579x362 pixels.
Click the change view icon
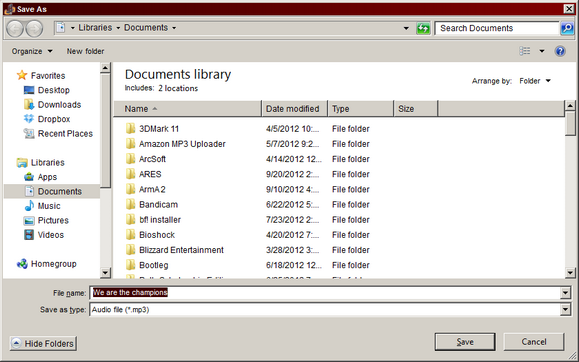click(x=525, y=51)
